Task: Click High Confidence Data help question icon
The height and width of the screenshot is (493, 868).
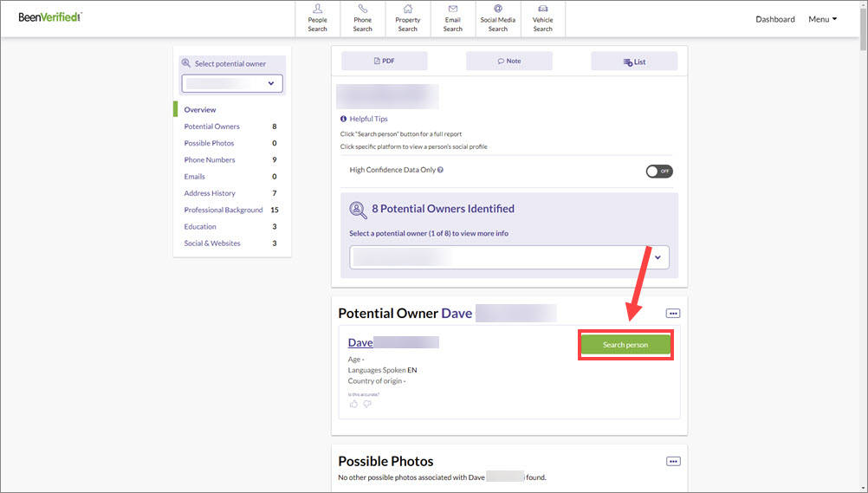Action: click(x=441, y=170)
